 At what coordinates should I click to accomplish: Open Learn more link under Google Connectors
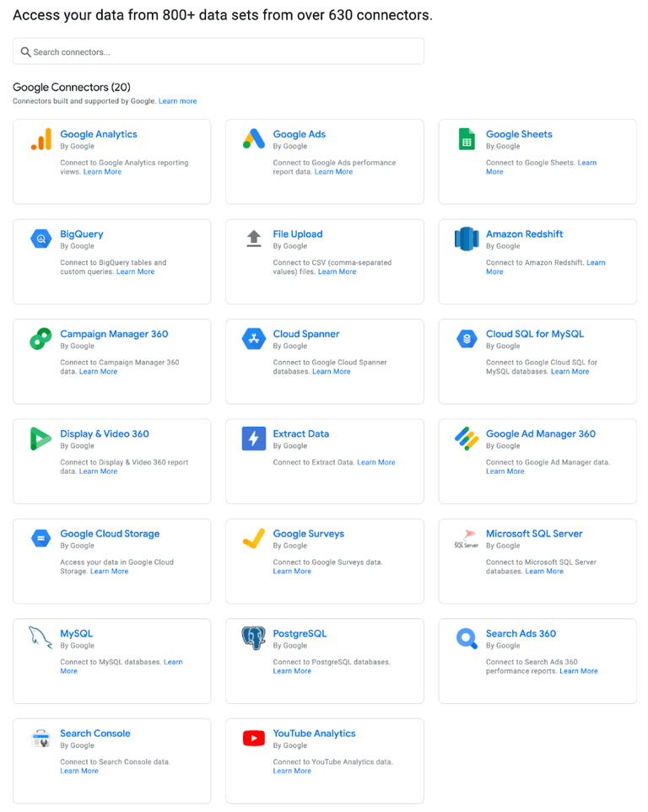[x=177, y=101]
